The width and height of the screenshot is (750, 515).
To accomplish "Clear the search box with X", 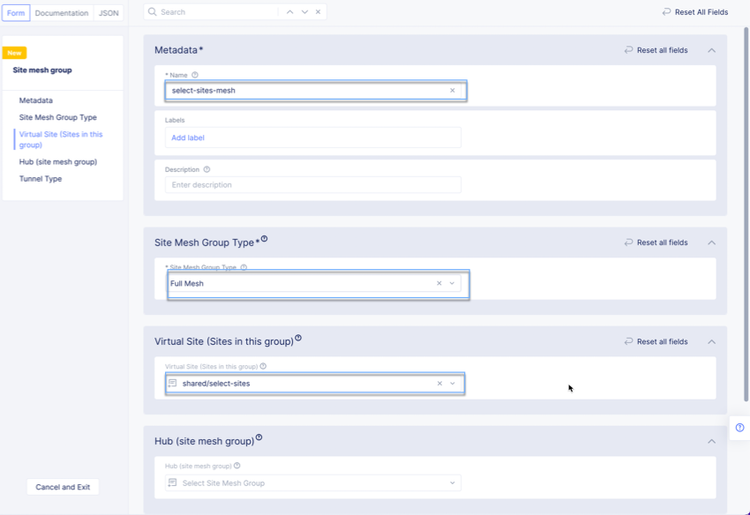I will 318,12.
